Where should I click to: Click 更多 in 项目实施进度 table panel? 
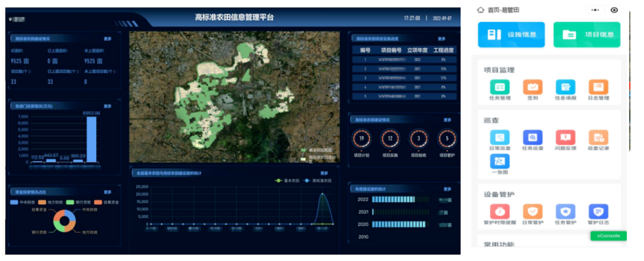click(441, 39)
